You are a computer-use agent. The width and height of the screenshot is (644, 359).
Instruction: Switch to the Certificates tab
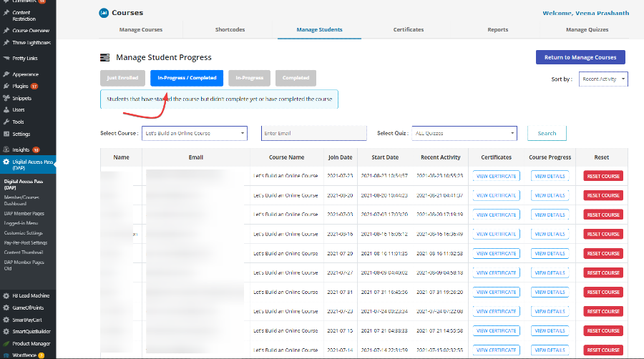pyautogui.click(x=408, y=29)
